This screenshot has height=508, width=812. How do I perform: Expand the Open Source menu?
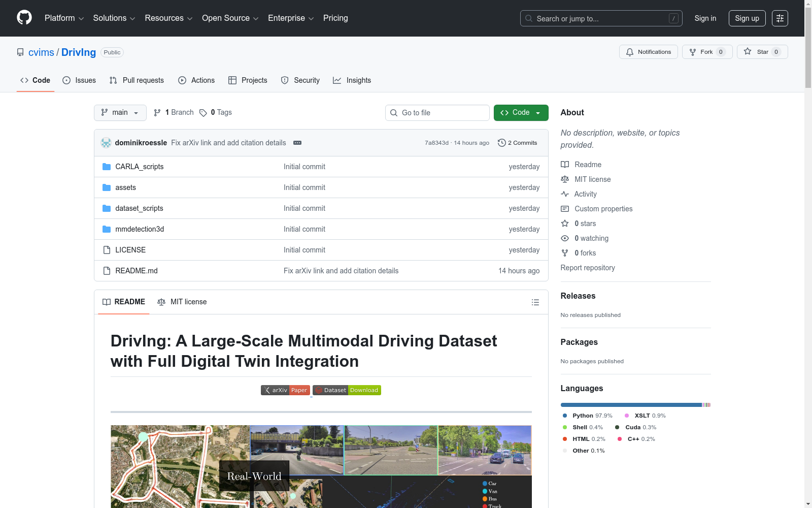[230, 18]
